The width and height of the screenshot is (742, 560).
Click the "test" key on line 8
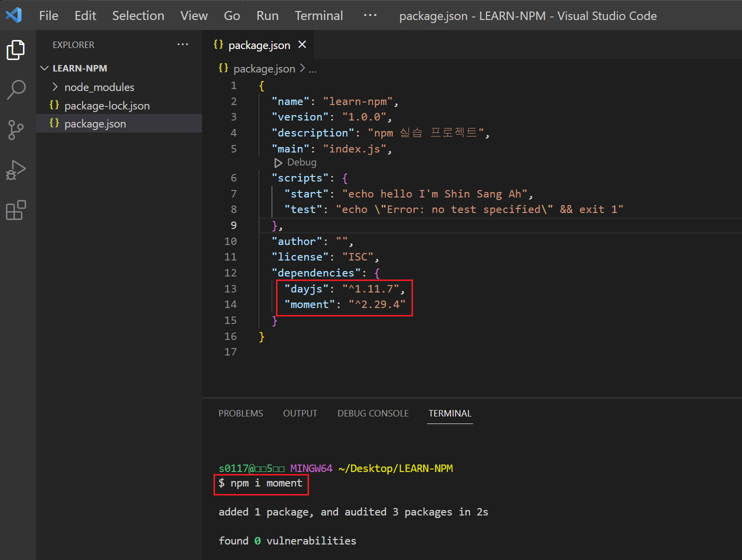click(x=303, y=209)
